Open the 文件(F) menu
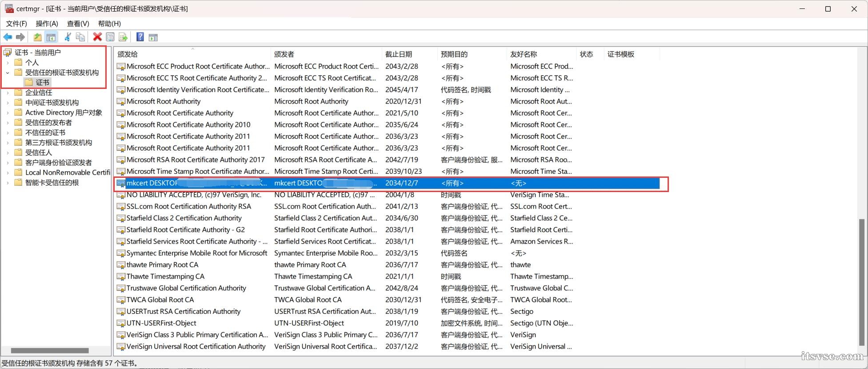Viewport: 868px width, 369px height. tap(16, 24)
